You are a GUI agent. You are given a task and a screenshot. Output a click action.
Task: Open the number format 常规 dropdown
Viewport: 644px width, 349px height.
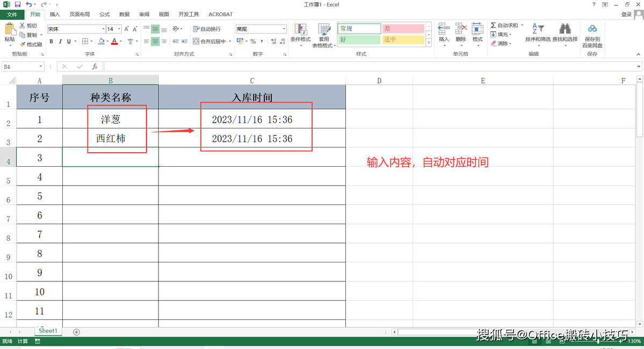click(284, 29)
